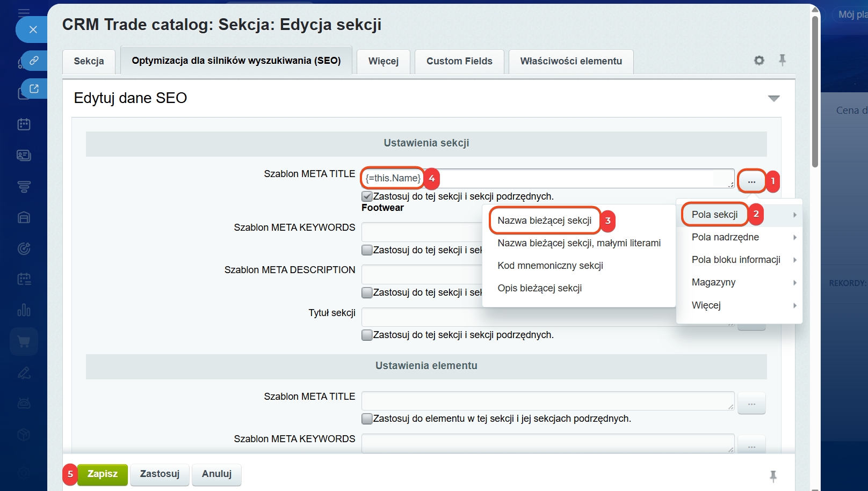
Task: Click the bar chart analytics sidebar icon
Action: 24,310
